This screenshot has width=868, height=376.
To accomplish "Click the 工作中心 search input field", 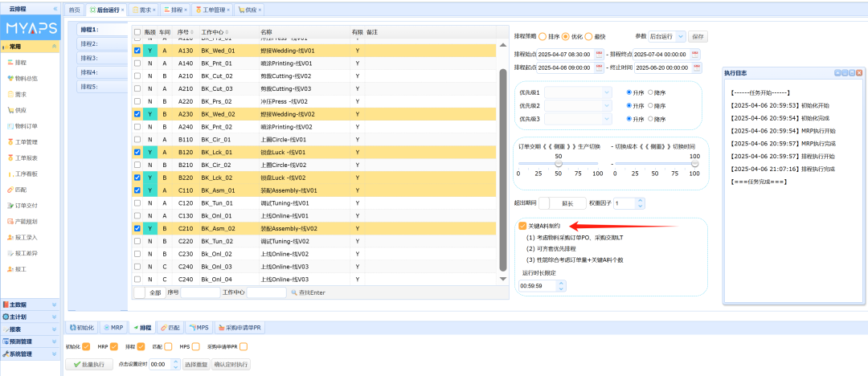I will click(265, 292).
